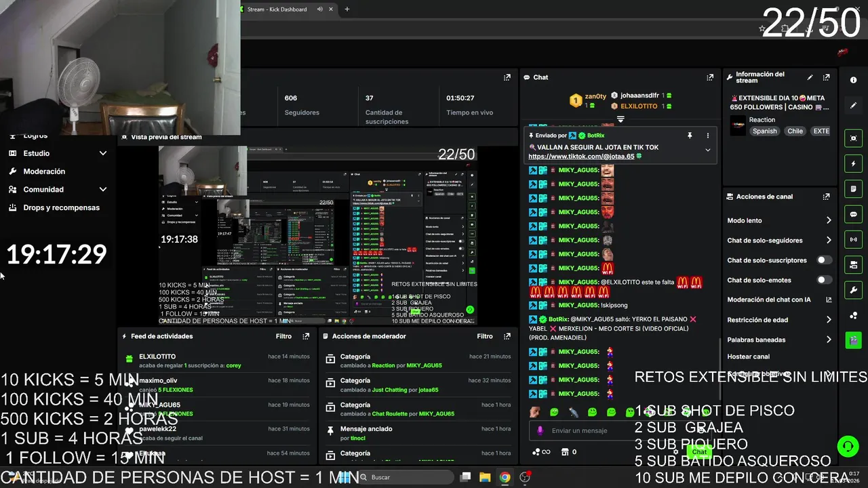Toggle the wrench icon in right toolbar

tap(853, 290)
